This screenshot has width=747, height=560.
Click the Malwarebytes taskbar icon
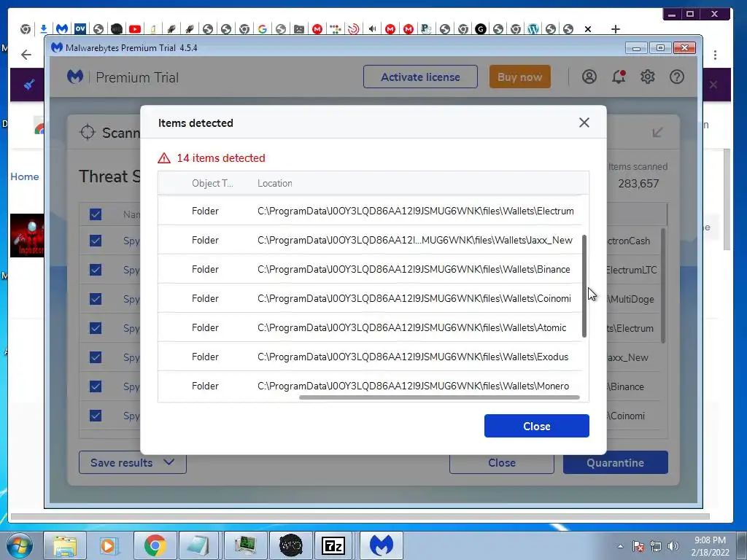(x=381, y=545)
